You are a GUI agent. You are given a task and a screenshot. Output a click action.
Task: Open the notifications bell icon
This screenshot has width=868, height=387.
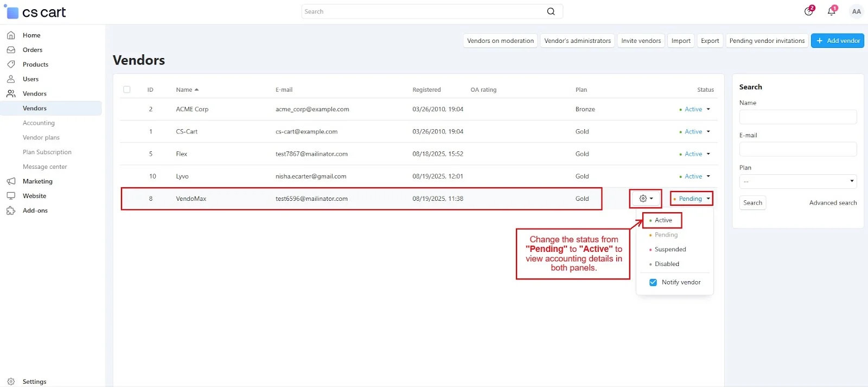(831, 11)
